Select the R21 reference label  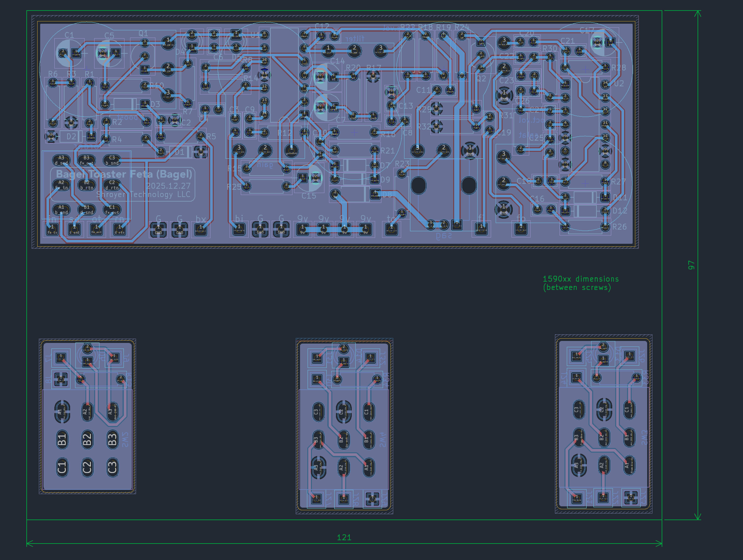pyautogui.click(x=388, y=151)
